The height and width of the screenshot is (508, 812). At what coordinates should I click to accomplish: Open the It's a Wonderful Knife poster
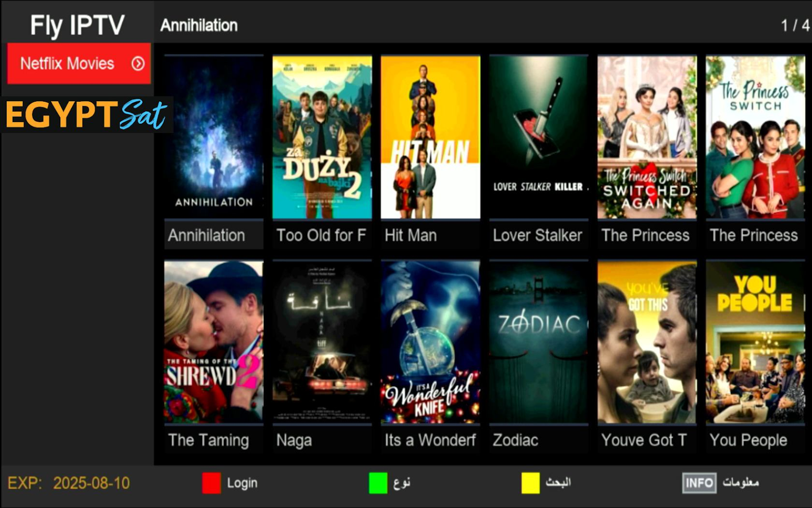tap(430, 342)
